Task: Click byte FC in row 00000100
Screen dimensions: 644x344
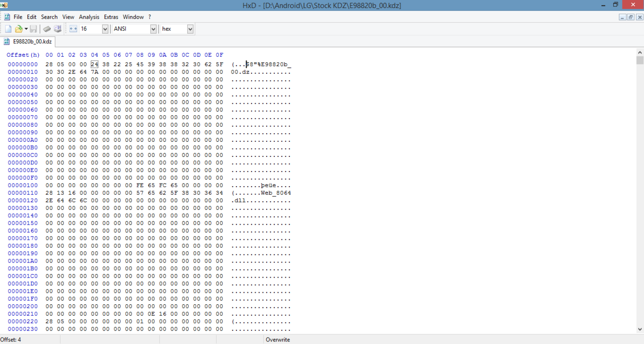Action: pos(163,186)
